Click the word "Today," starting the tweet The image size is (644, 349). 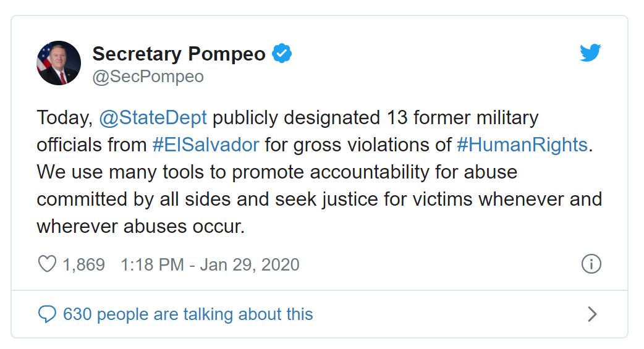64,117
